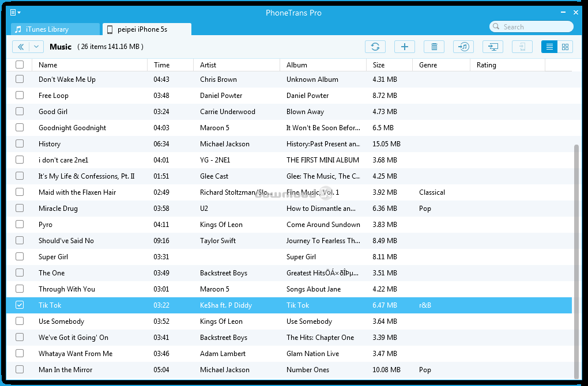
Task: Click the 09:16 time cell
Action: click(x=161, y=241)
